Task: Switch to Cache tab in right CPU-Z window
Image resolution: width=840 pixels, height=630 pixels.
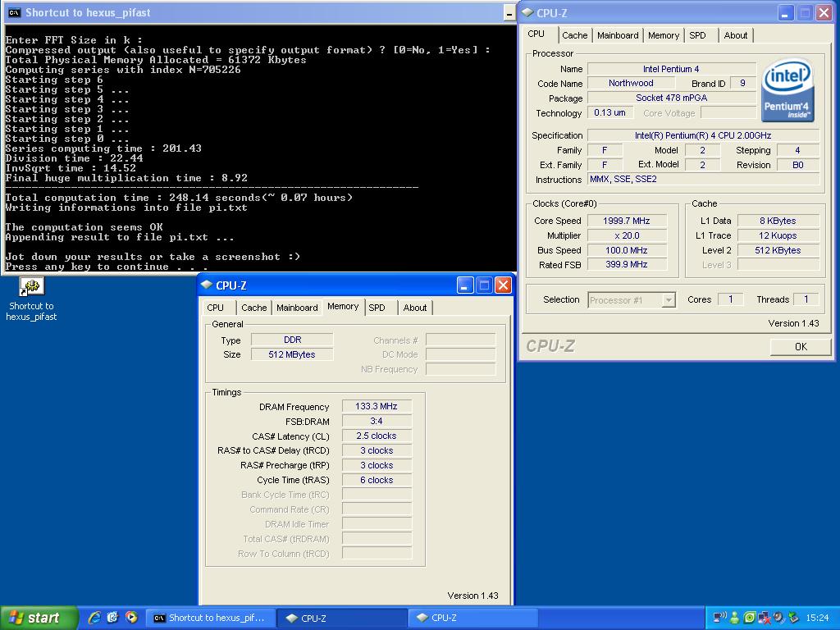Action: (574, 35)
